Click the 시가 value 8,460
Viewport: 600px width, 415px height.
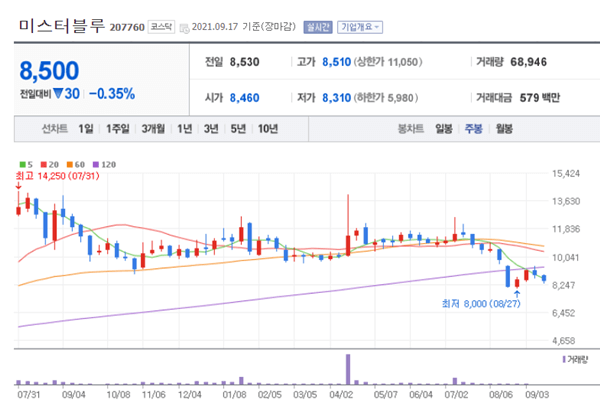244,98
